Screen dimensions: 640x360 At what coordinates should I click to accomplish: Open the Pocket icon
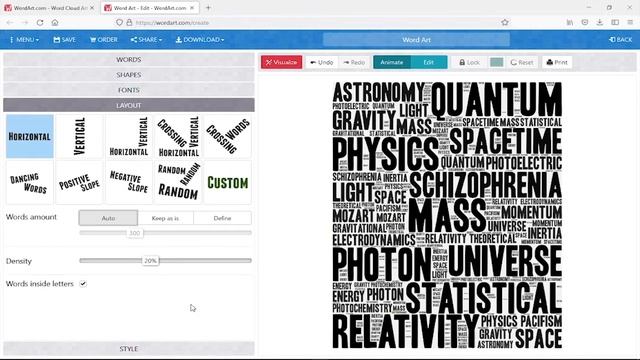584,22
